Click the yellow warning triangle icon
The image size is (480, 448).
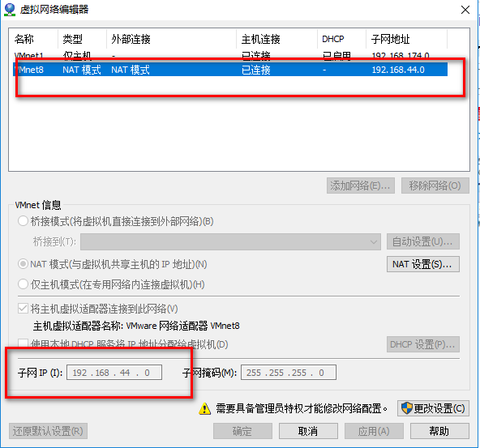[x=205, y=408]
